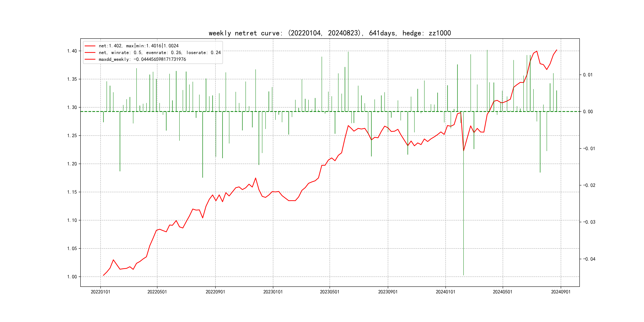Click the red line beside winrate legend entry

pos(90,53)
